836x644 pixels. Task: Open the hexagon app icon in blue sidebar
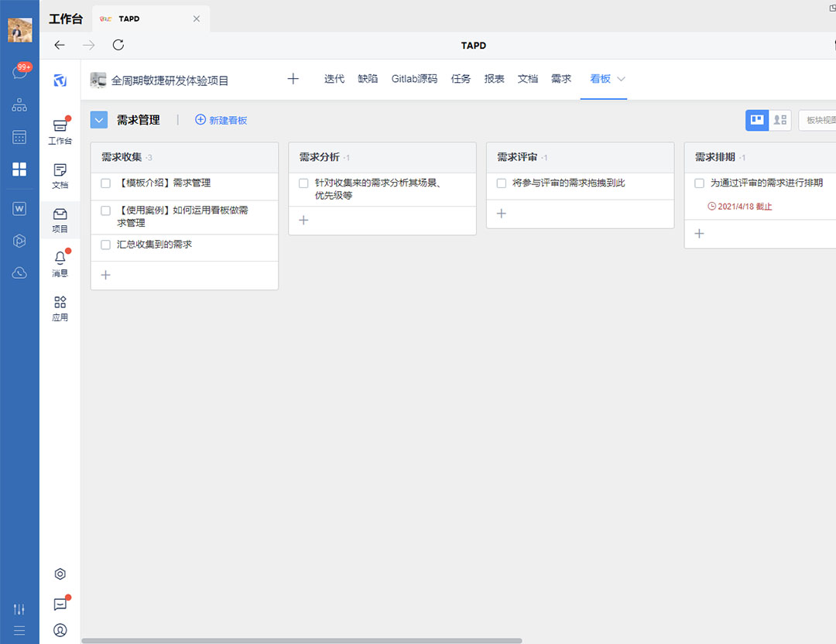click(19, 241)
